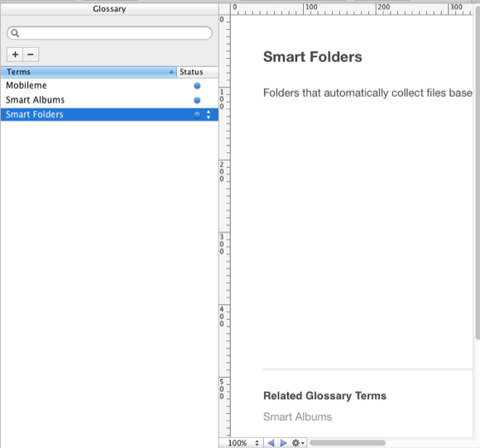The width and height of the screenshot is (480, 448).
Task: Open the Smart Folders status popup arrows
Action: 209,114
